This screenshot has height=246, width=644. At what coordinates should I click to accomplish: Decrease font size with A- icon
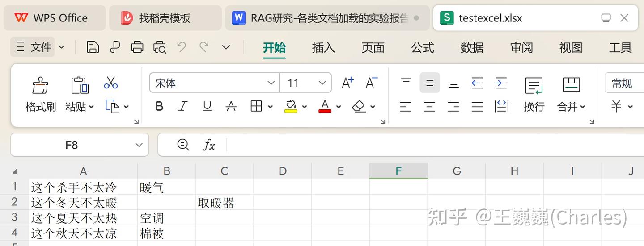coord(371,83)
